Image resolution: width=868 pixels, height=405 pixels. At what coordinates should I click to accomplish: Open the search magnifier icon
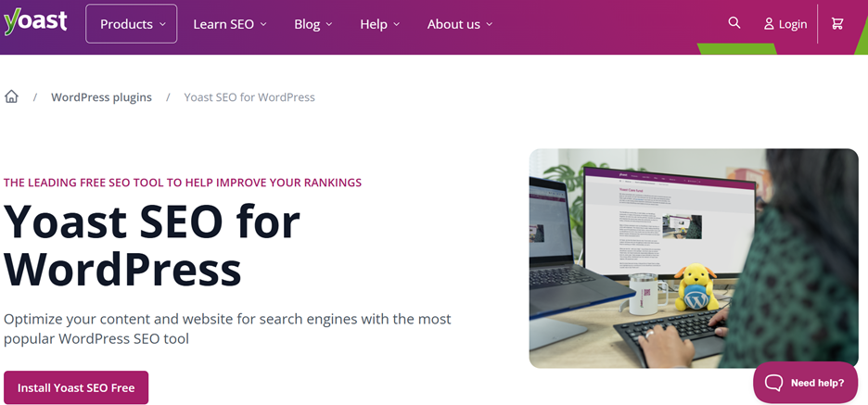tap(734, 23)
